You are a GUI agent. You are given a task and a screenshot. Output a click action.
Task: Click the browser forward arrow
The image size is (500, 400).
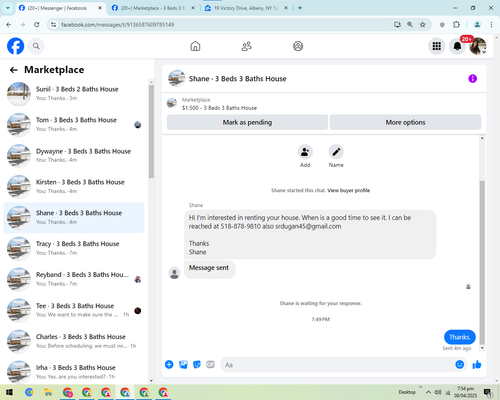[x=22, y=24]
